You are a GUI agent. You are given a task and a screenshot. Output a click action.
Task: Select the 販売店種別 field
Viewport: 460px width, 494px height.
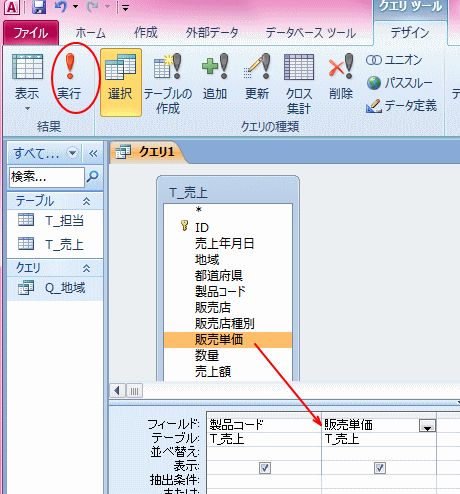tap(228, 323)
